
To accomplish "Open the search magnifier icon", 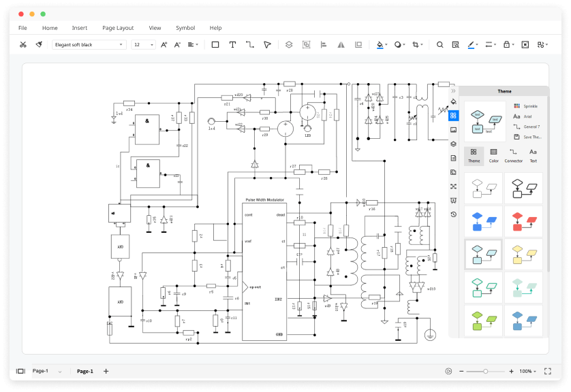I will click(x=440, y=45).
